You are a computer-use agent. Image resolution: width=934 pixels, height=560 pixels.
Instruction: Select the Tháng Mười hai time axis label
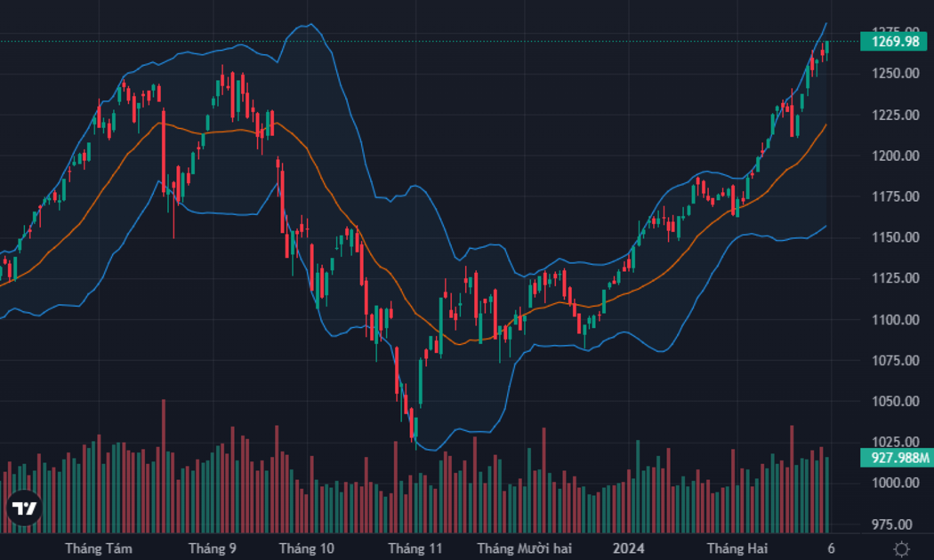pos(524,548)
